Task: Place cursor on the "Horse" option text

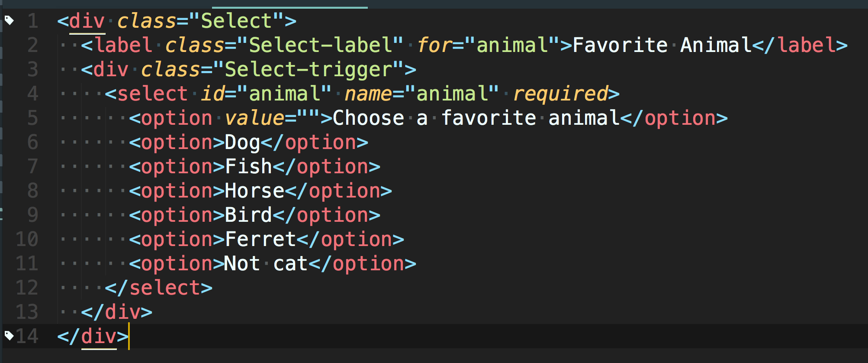Action: (254, 191)
